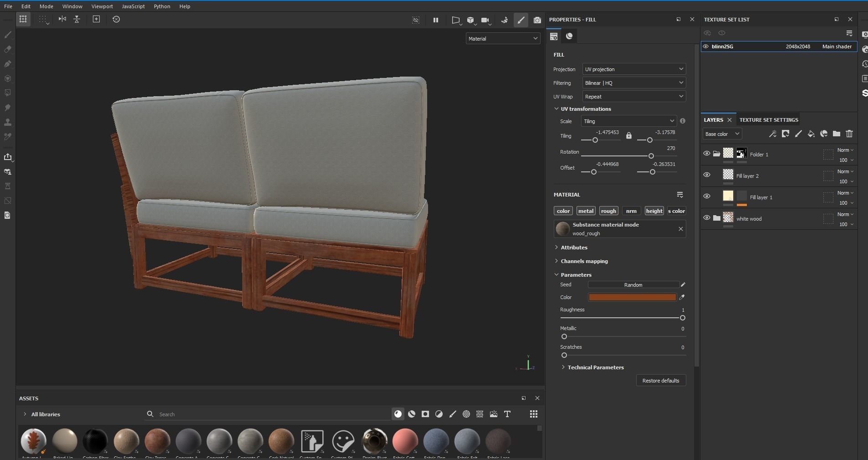The image size is (868, 460).
Task: Switch to the Texture Set Settings tab
Action: click(x=769, y=120)
